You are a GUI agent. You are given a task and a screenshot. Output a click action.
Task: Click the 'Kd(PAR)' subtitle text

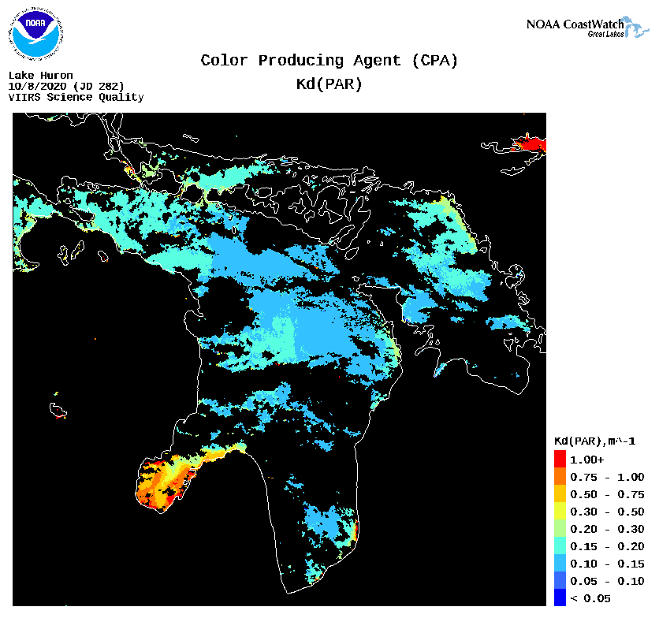click(x=329, y=84)
